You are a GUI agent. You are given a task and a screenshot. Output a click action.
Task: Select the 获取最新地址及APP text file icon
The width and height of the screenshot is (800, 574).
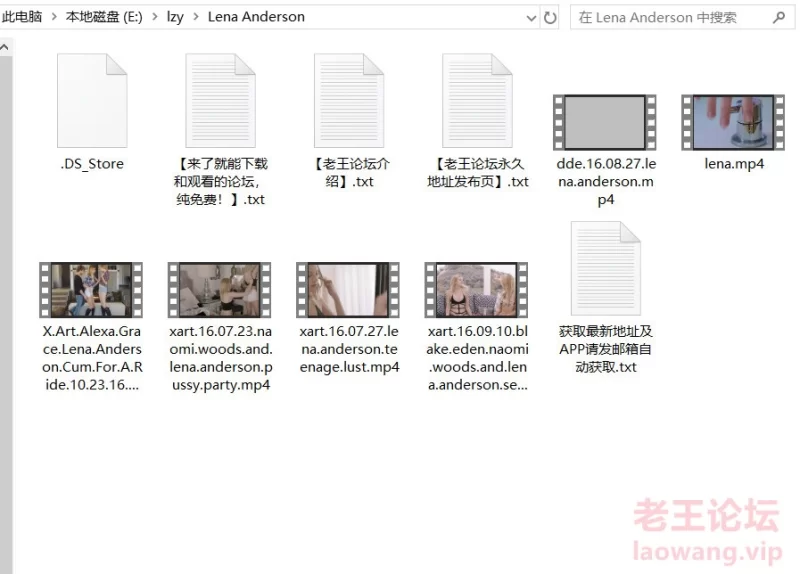(606, 268)
